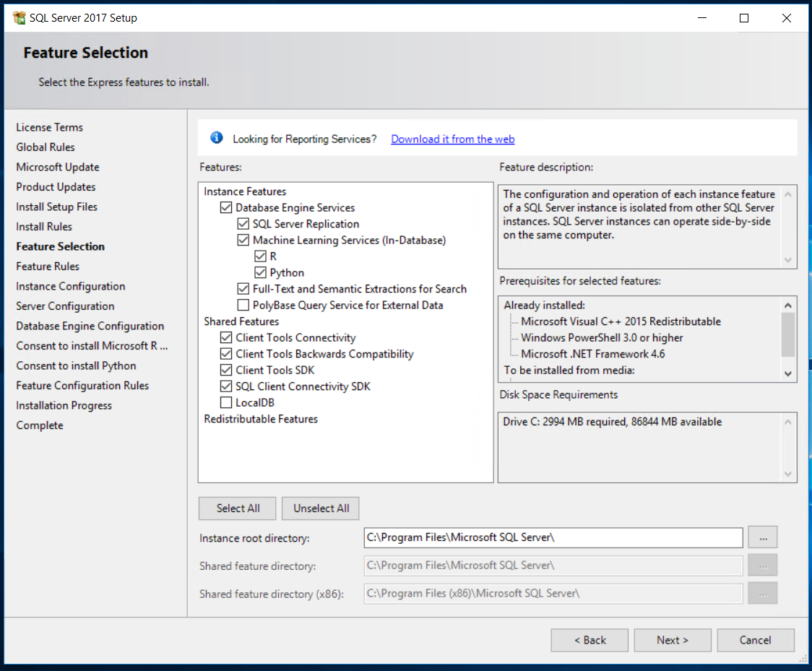Click Server Configuration step in sidebar
This screenshot has height=671, width=812.
tap(65, 306)
